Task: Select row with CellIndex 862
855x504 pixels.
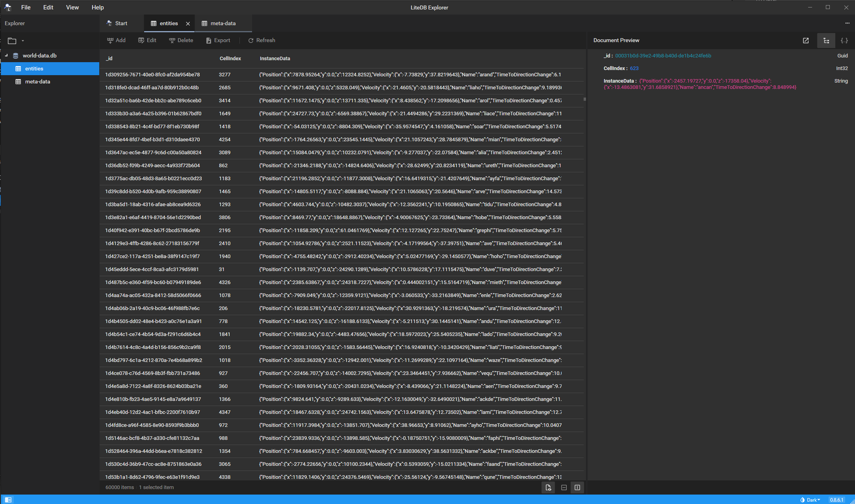Action: pyautogui.click(x=341, y=165)
